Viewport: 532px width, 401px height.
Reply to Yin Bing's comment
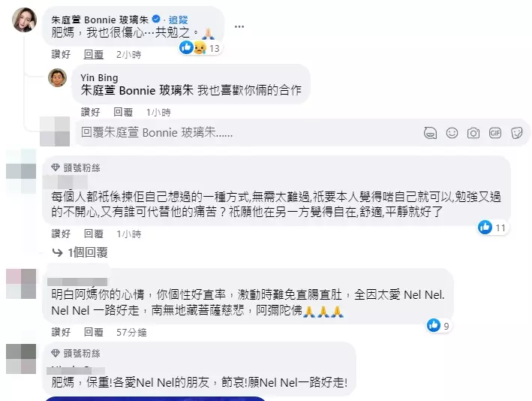point(123,112)
